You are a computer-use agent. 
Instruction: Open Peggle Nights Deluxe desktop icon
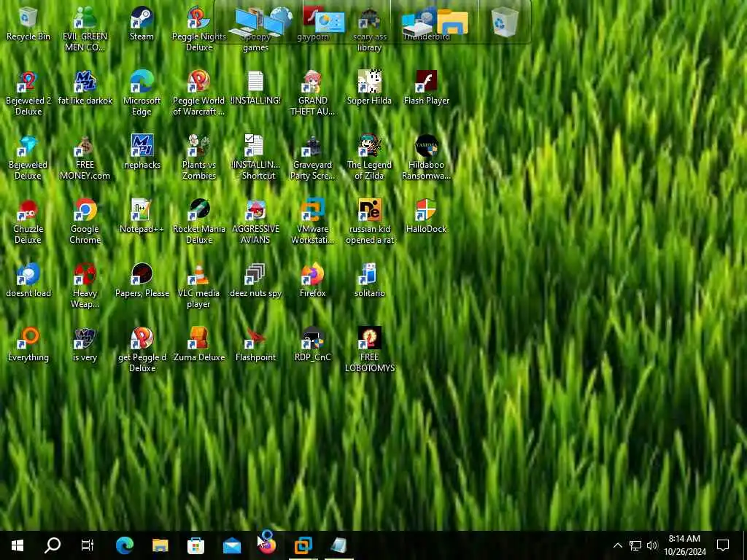click(198, 28)
